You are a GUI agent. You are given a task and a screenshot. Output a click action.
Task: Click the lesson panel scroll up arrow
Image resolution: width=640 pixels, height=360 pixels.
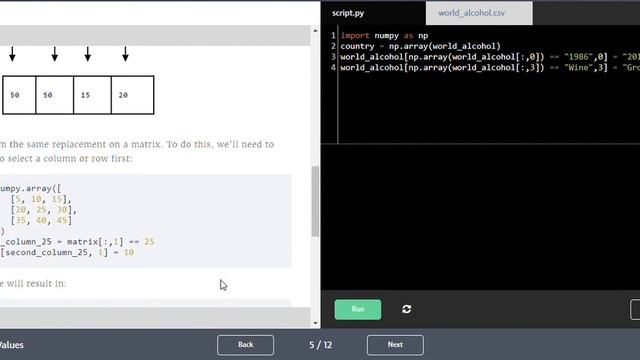pyautogui.click(x=315, y=31)
